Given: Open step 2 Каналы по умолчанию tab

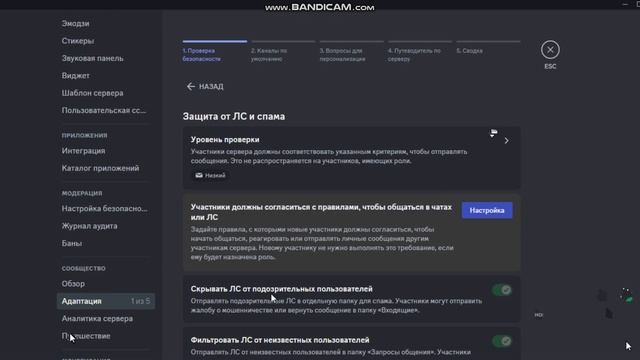Looking at the screenshot, I should point(283,51).
